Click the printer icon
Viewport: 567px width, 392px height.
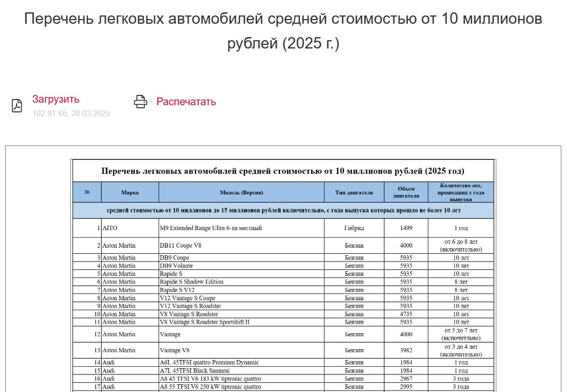click(140, 102)
